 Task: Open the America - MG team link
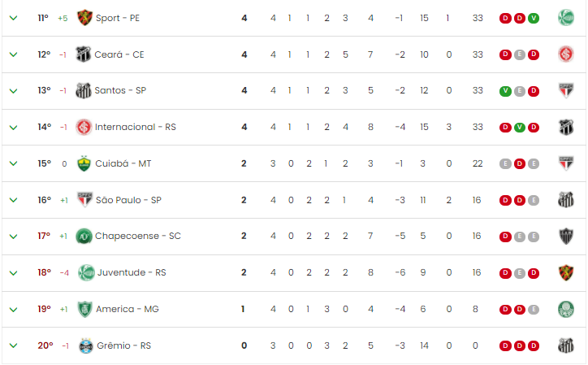pyautogui.click(x=128, y=309)
